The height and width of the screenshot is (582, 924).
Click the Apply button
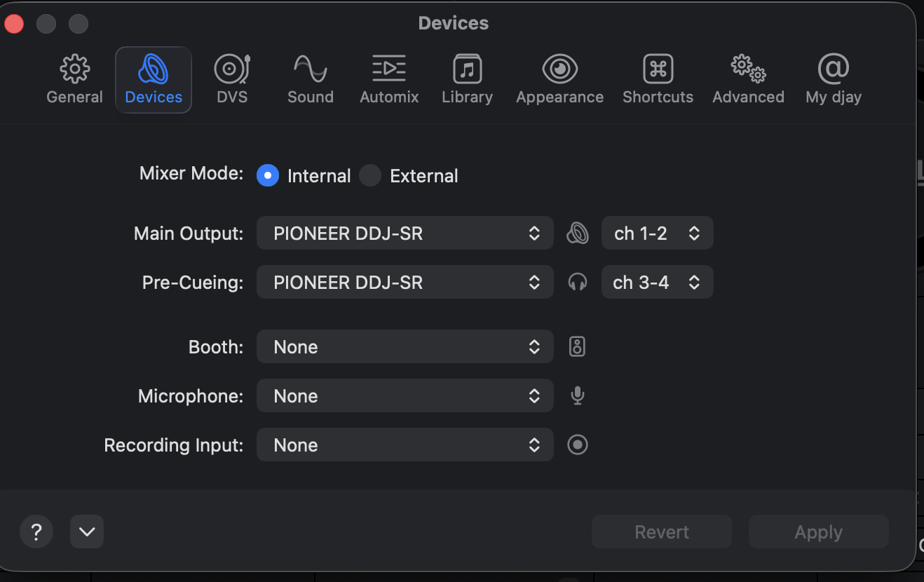[x=819, y=532]
